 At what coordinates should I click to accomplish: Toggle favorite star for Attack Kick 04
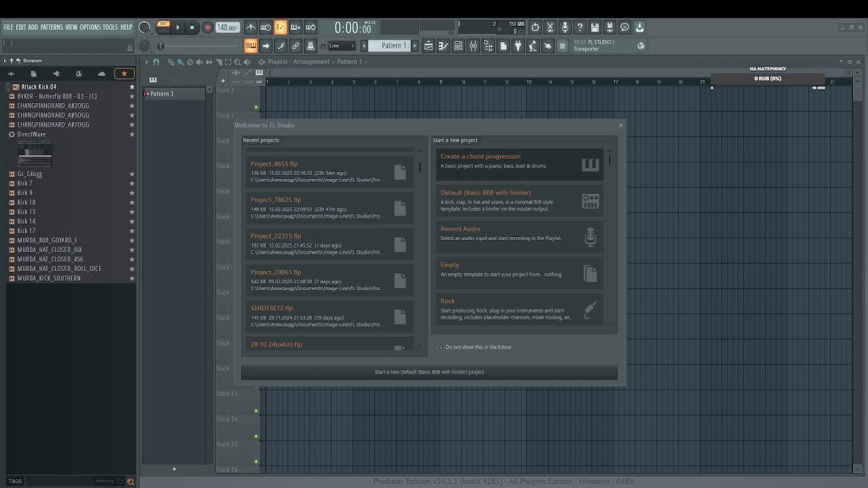[x=132, y=87]
